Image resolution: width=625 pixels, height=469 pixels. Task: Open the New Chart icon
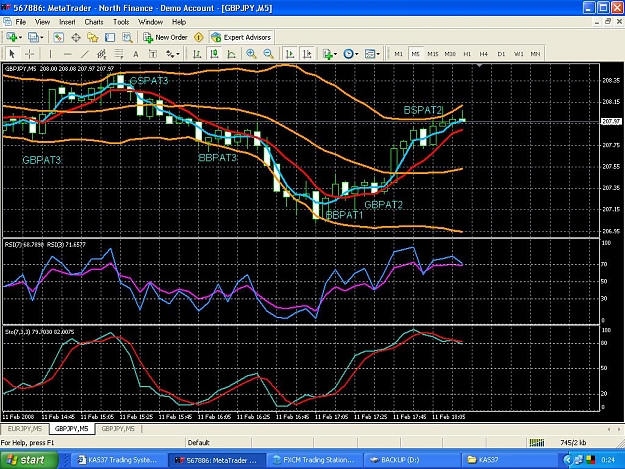click(x=11, y=37)
